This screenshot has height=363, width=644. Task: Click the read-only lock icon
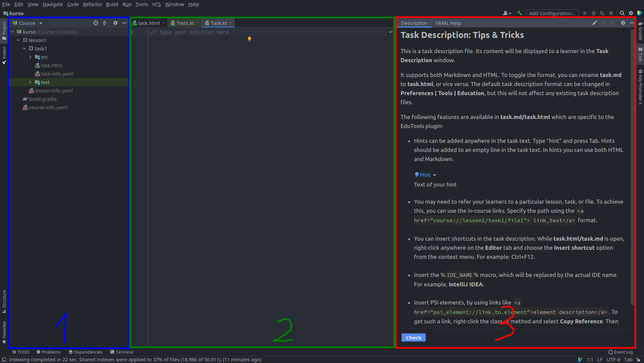[x=638, y=359]
